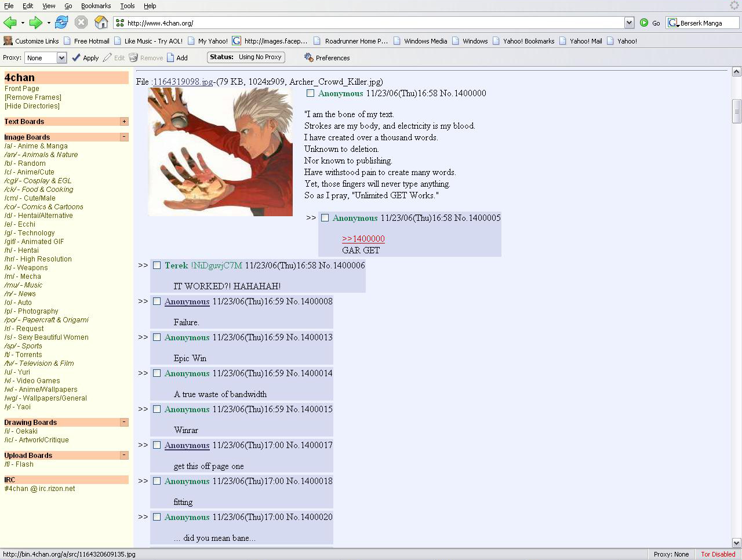Click the [Remove Frames] link
742x560 pixels.
pos(33,97)
